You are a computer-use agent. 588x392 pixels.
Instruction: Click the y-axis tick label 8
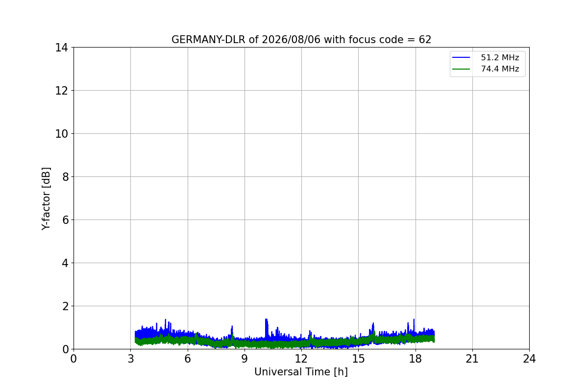(x=65, y=177)
